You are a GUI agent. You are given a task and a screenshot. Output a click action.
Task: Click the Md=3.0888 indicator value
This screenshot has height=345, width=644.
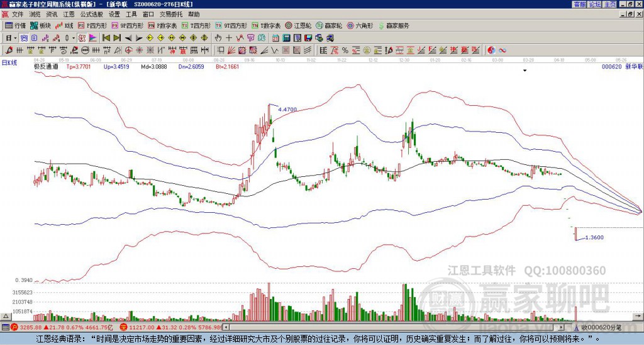(153, 66)
